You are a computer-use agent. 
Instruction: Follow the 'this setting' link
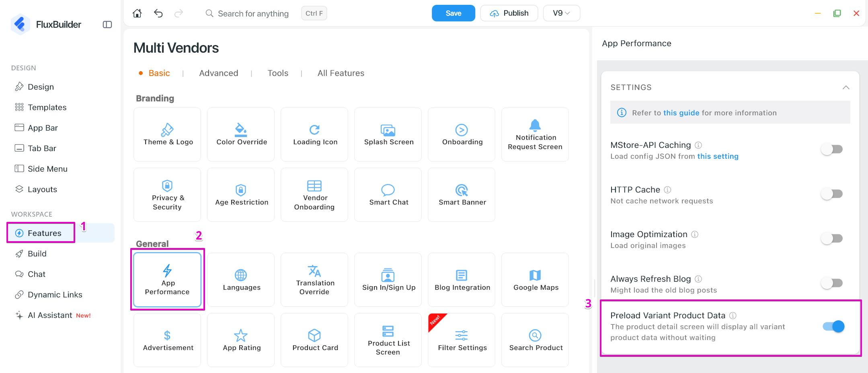(718, 156)
